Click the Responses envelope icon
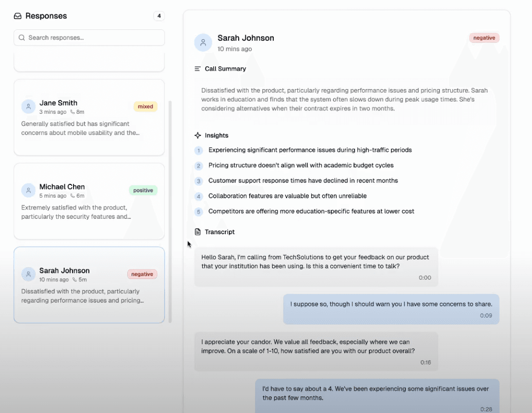This screenshot has width=532, height=413. 18,16
